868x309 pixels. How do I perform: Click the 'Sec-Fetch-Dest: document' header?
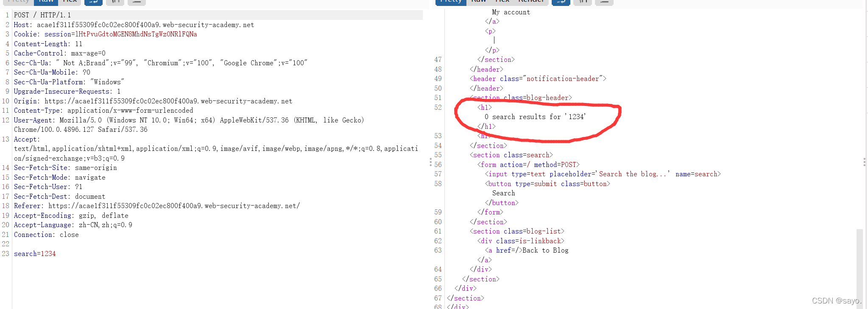pos(60,197)
